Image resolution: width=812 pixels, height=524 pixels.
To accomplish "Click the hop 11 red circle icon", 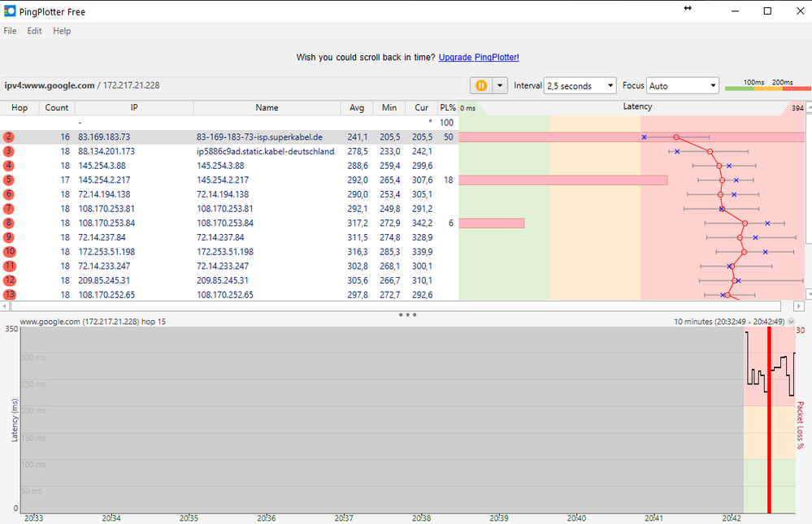I will [x=9, y=266].
